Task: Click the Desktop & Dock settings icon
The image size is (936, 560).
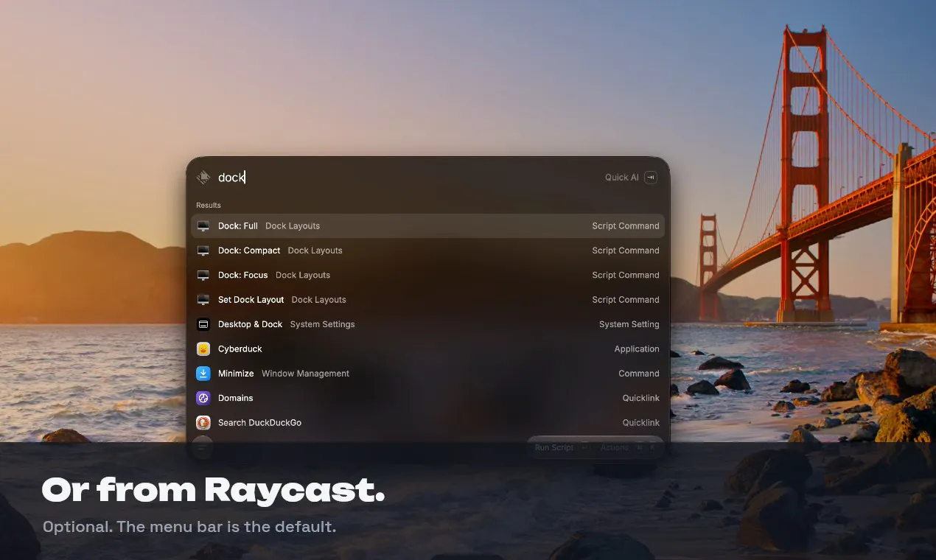Action: (203, 324)
